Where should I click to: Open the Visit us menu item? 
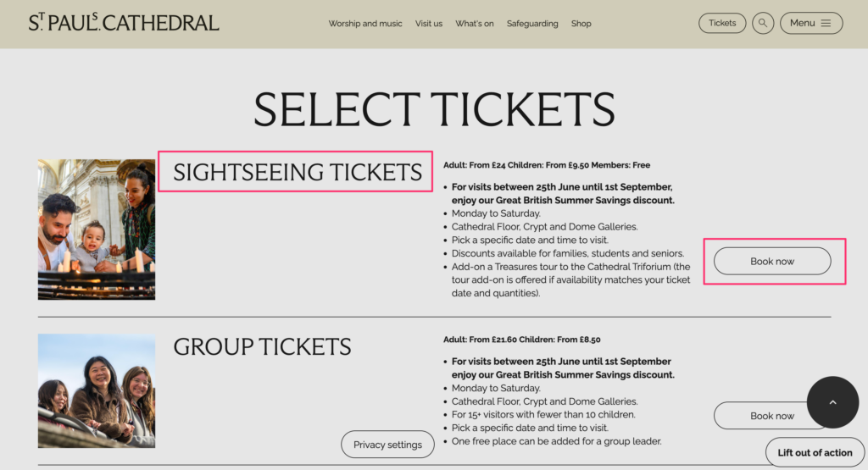(428, 24)
